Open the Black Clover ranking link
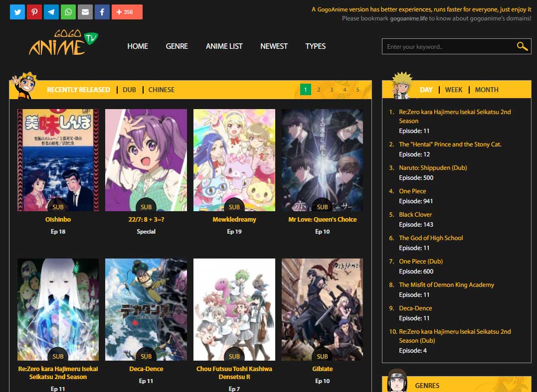 tap(415, 214)
